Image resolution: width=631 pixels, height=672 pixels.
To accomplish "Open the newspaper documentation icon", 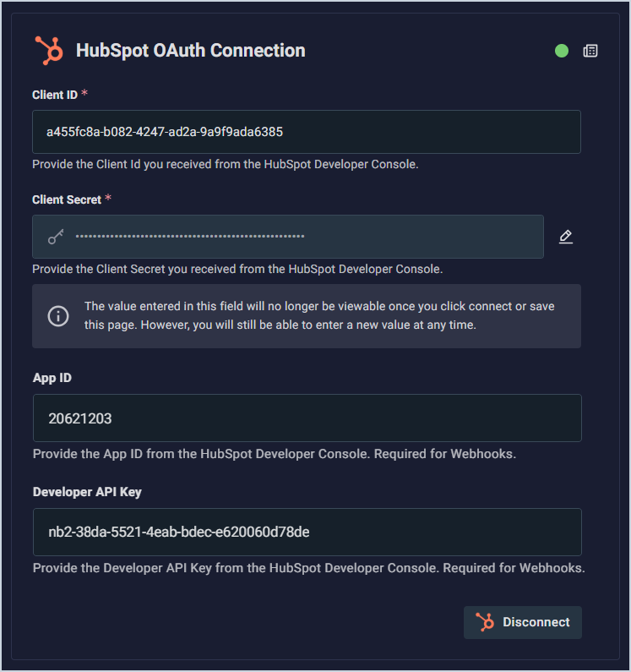I will 590,51.
